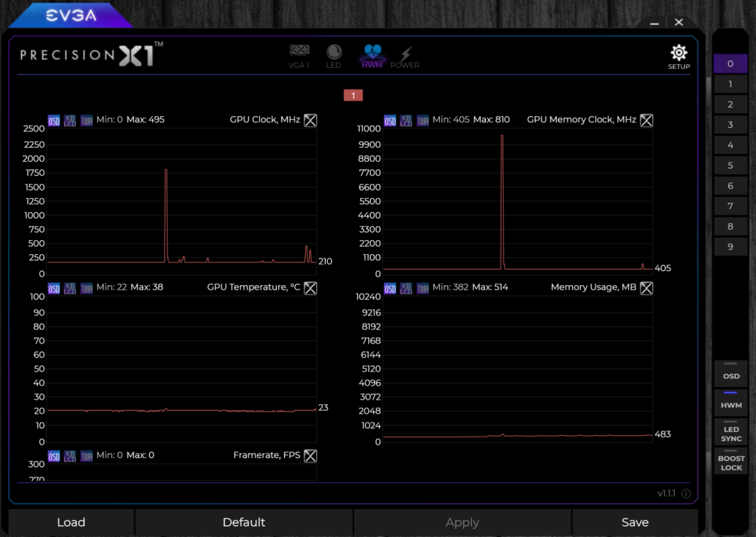
Task: Restore settings with the Default button
Action: 244,522
